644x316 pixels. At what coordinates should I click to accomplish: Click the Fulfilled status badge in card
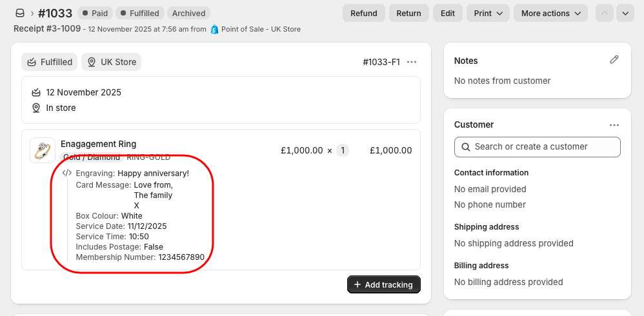[x=50, y=62]
